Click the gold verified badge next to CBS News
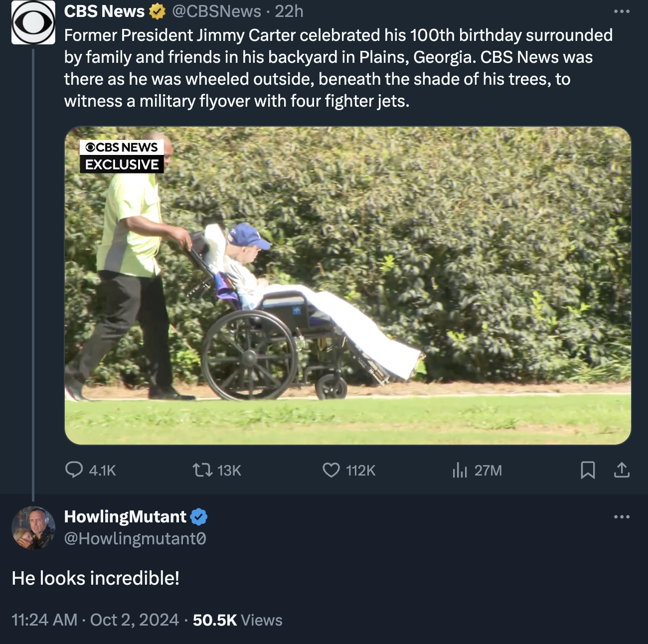This screenshot has height=644, width=648. pyautogui.click(x=156, y=11)
